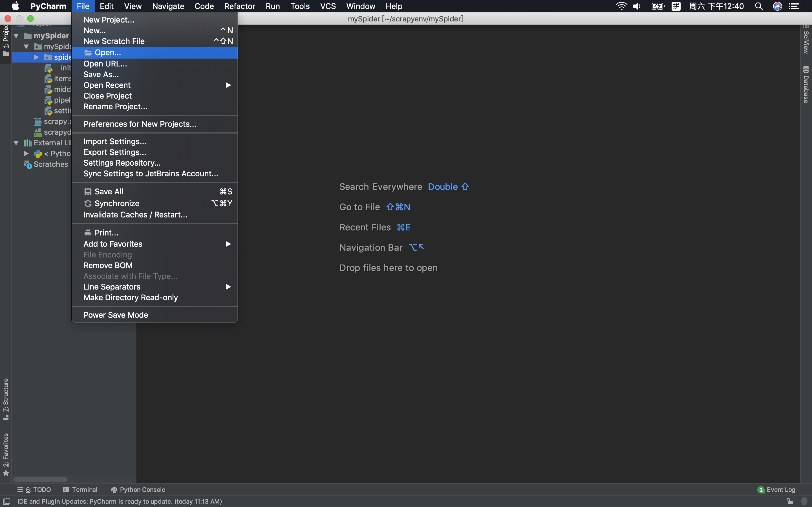Viewport: 812px width, 507px height.
Task: Click the Synchronize refresh icon
Action: (x=88, y=204)
